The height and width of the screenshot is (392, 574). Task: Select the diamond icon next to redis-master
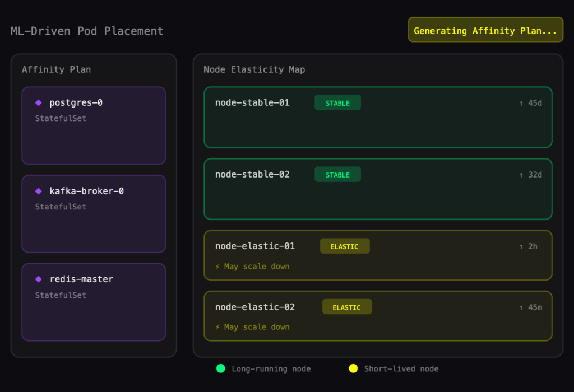click(x=38, y=278)
